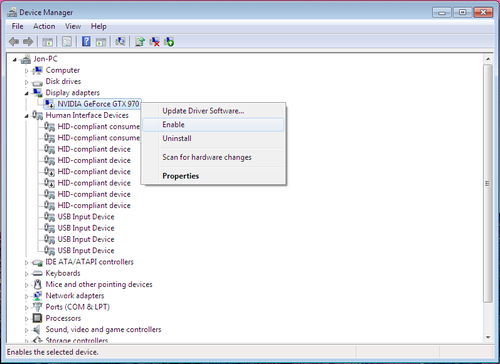Collapse the Display adapters category
This screenshot has width=500, height=364.
click(x=26, y=93)
